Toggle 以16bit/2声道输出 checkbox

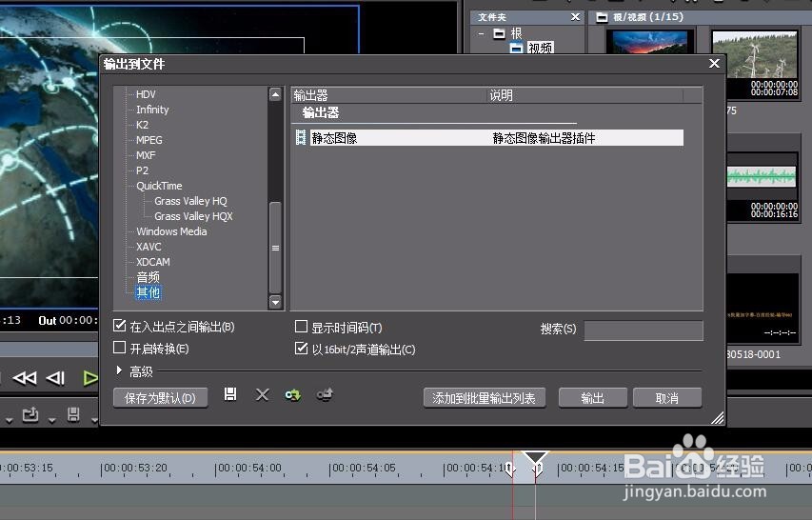(301, 348)
